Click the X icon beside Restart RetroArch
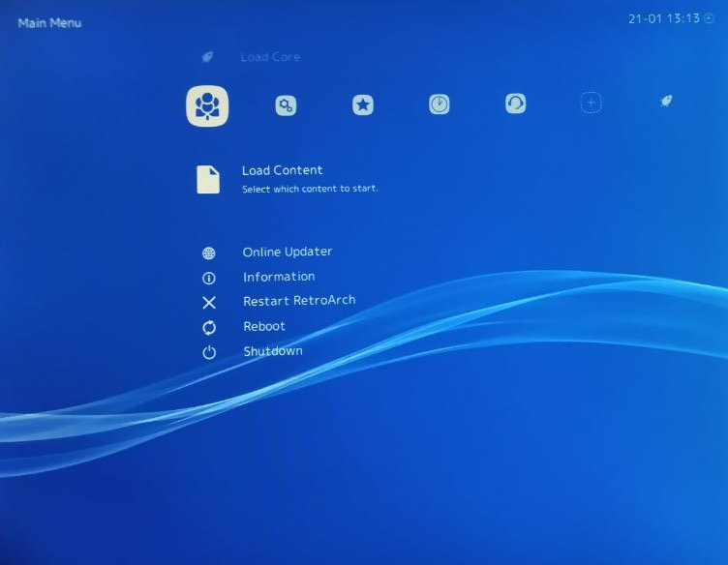 [x=209, y=303]
